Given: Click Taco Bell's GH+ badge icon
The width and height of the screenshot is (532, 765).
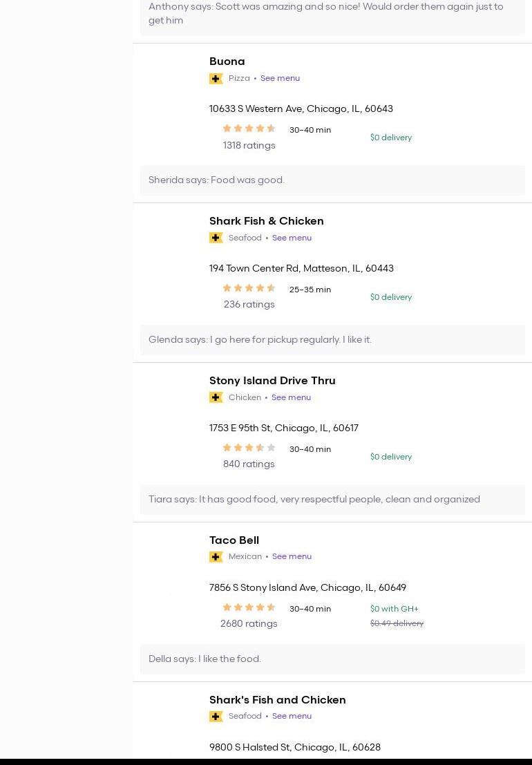Looking at the screenshot, I should (x=216, y=557).
